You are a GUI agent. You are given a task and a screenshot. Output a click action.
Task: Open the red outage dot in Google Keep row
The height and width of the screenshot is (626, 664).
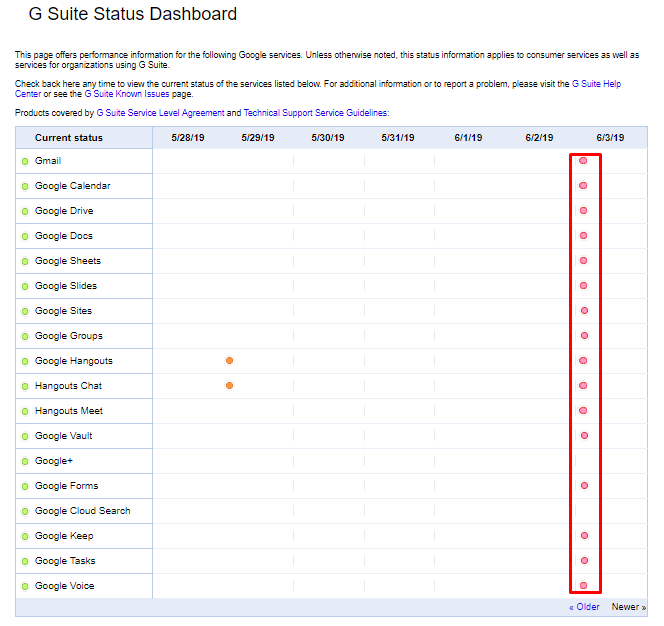(584, 535)
